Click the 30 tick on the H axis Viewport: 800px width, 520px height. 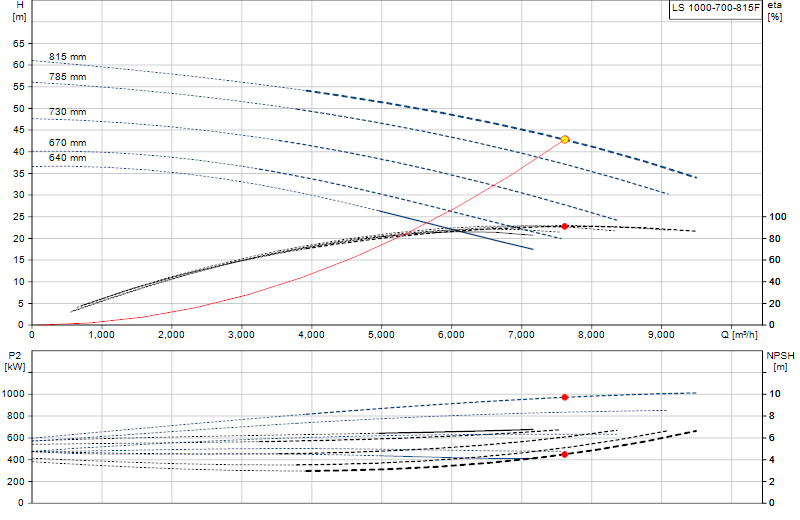19,194
